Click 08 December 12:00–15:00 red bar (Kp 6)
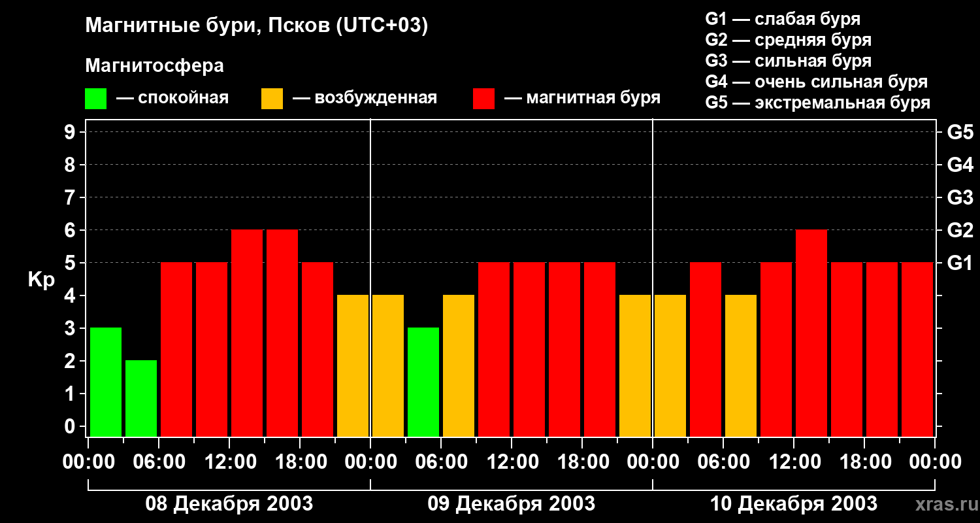This screenshot has width=980, height=523. point(247,333)
